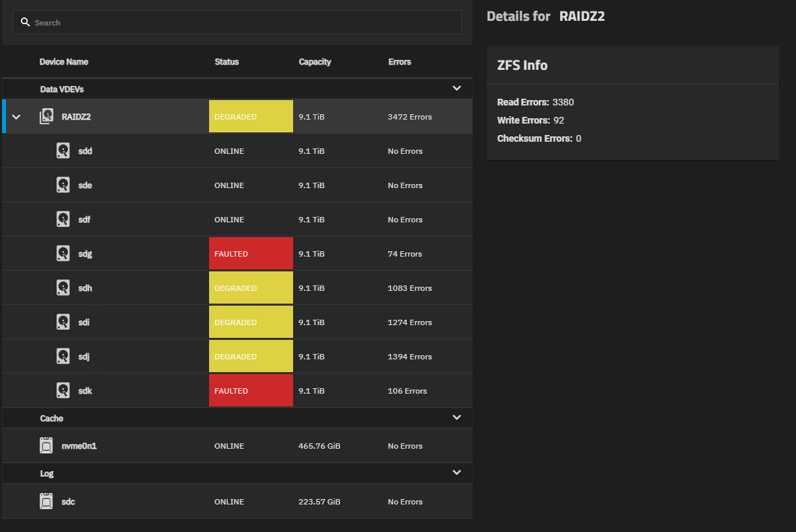This screenshot has width=796, height=532.
Task: Select the sdk device name
Action: pyautogui.click(x=85, y=390)
